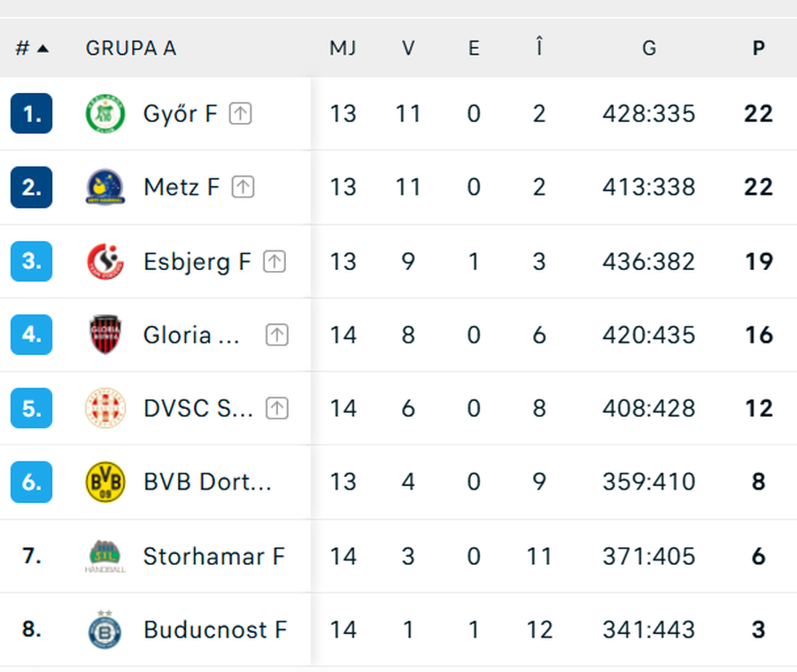Open the Storhamar F team page
Viewport: 797px width, 672px height.
[213, 556]
